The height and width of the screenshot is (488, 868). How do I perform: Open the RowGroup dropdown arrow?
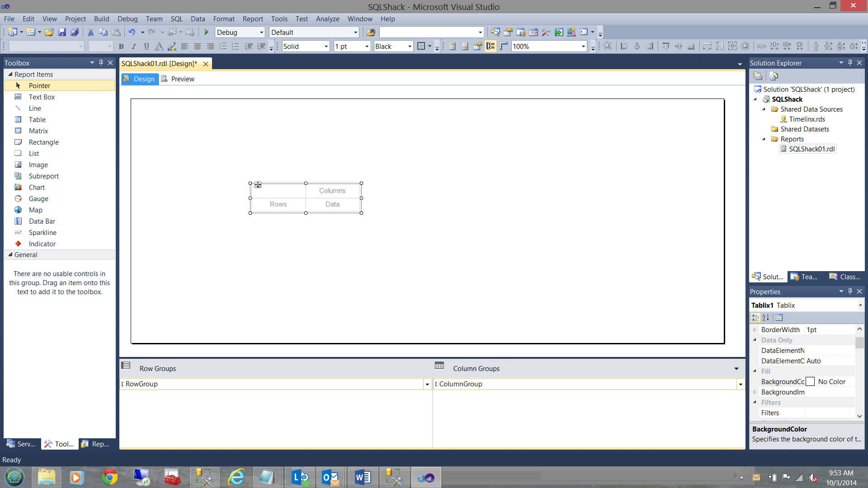427,385
